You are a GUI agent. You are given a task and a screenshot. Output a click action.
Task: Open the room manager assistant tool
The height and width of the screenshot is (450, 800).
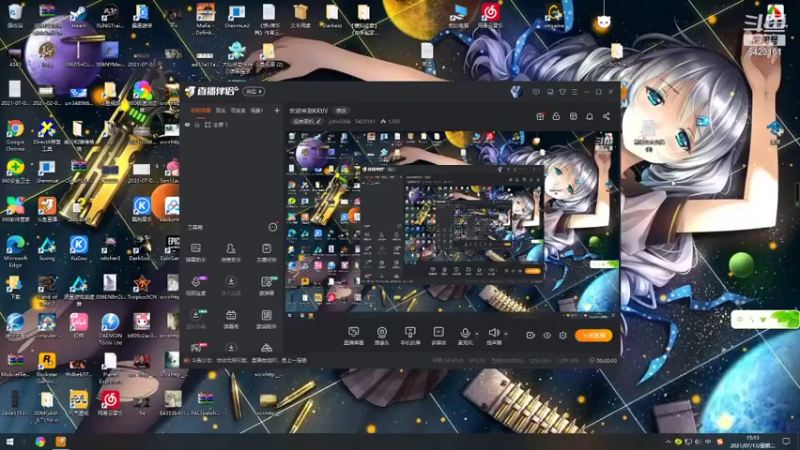coord(231,253)
